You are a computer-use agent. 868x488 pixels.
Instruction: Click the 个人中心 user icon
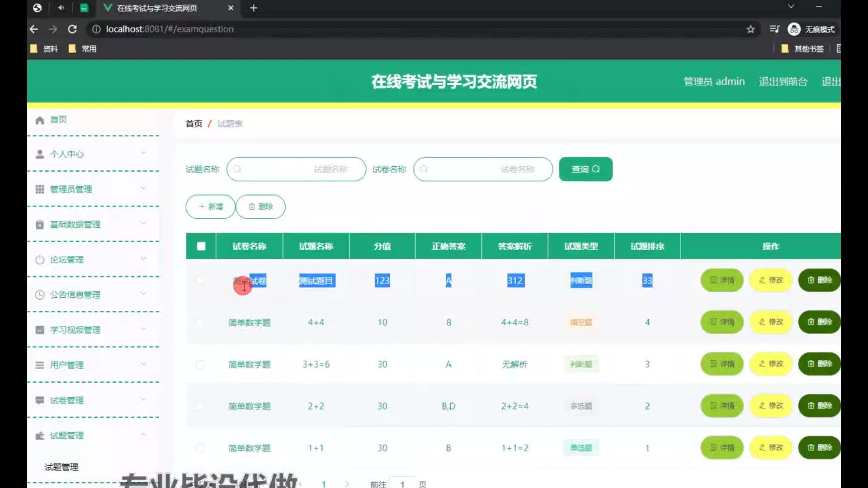pyautogui.click(x=40, y=154)
